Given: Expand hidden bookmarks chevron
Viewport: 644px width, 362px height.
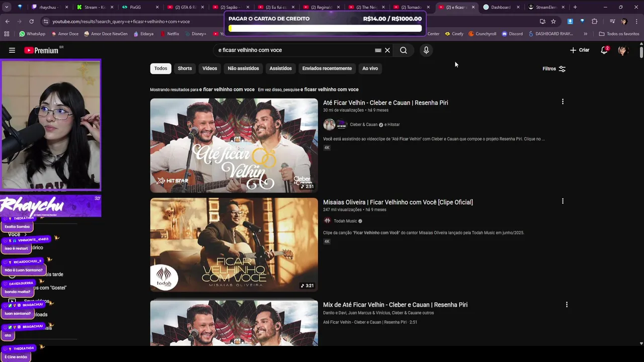Looking at the screenshot, I should pyautogui.click(x=585, y=34).
